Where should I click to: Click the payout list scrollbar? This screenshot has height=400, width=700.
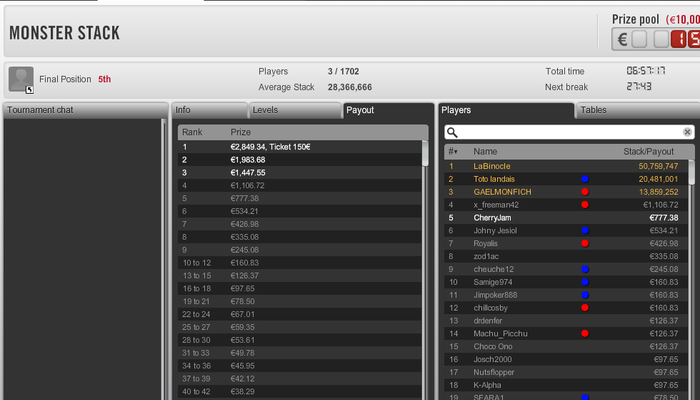point(425,153)
